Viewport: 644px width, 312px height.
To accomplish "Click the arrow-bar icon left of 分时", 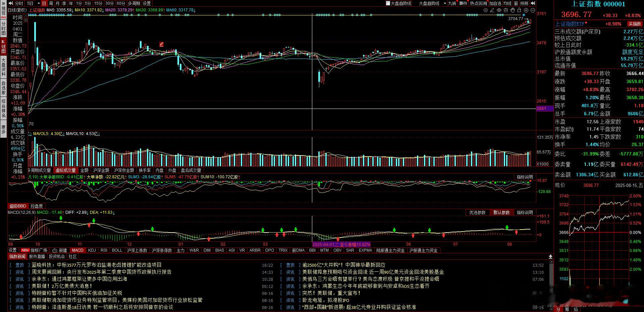I will click(11, 3).
